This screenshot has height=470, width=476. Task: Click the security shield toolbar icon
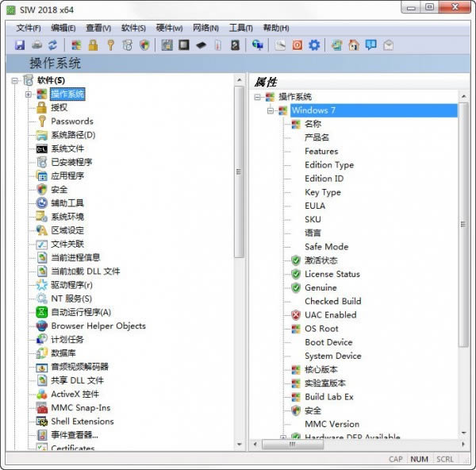[145, 45]
